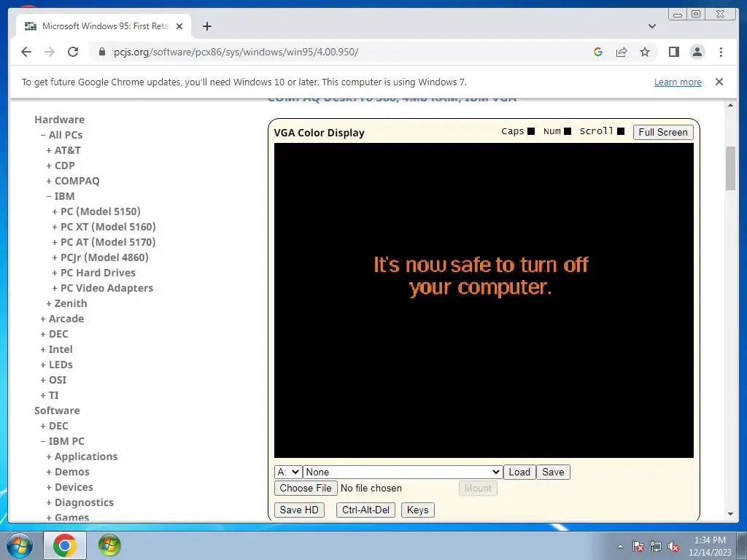Viewport: 747px width, 560px height.
Task: Follow the Learn more link
Action: (x=678, y=82)
